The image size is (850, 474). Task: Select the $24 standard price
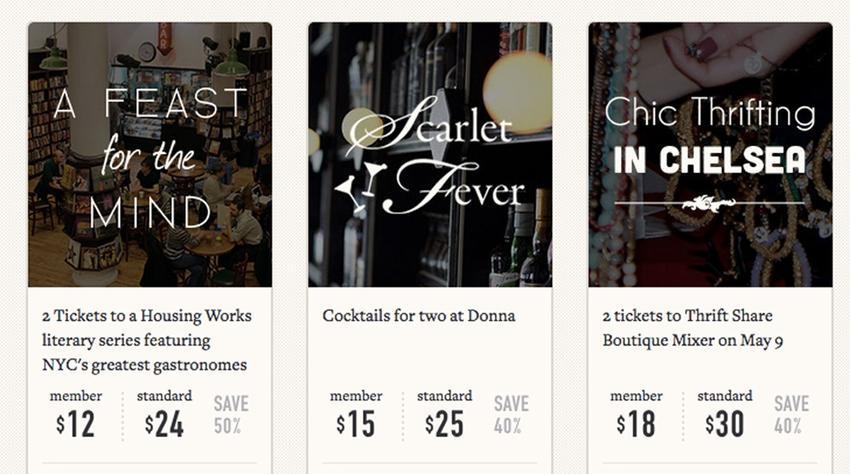(164, 424)
